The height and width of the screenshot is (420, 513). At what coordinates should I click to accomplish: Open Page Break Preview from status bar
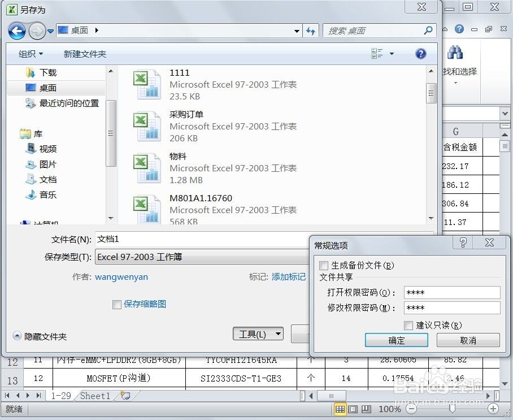[366, 409]
